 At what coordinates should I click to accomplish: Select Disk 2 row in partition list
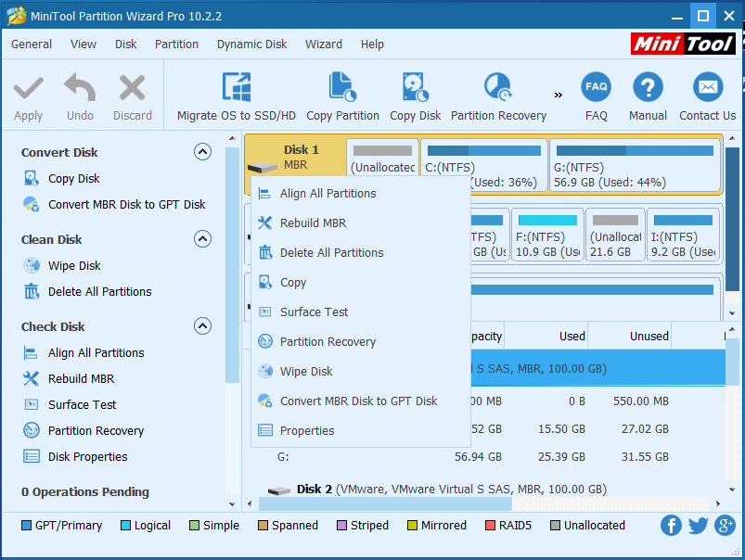483,489
